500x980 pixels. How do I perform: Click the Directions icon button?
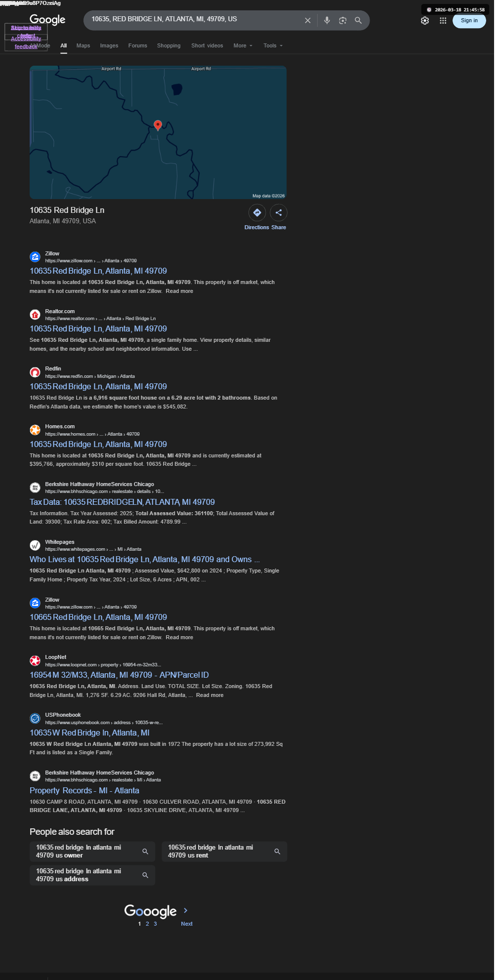click(257, 212)
